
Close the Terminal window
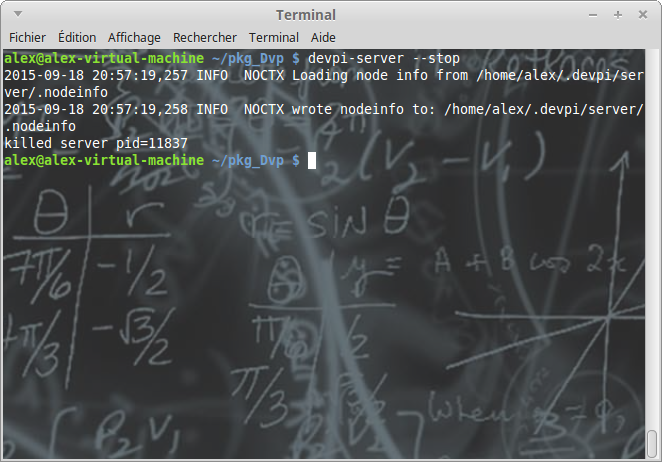(x=644, y=15)
